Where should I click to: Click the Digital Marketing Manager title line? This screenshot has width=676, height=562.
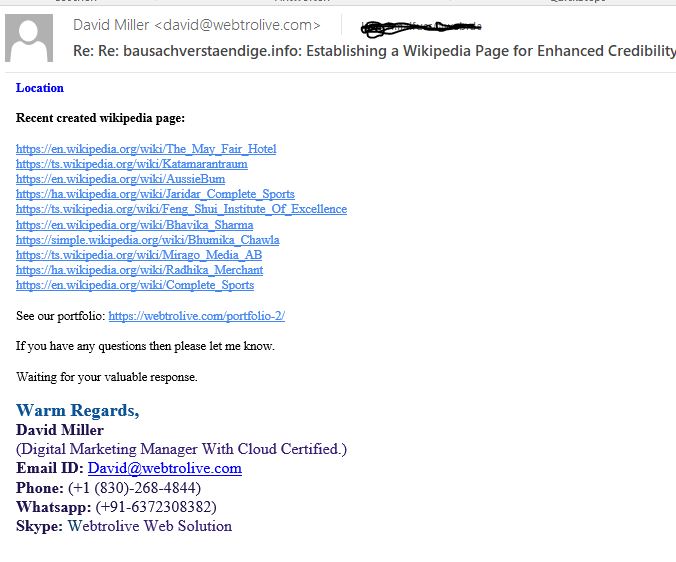pyautogui.click(x=182, y=449)
